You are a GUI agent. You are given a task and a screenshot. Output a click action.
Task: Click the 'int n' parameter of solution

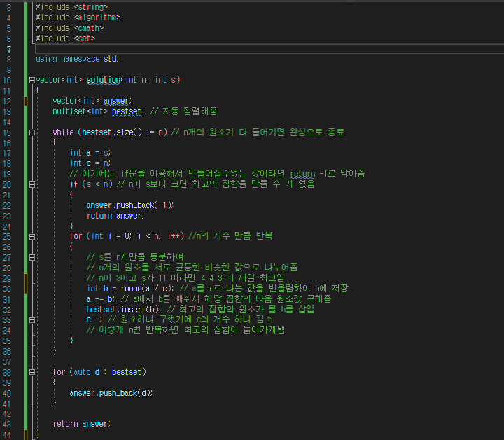[x=136, y=80]
